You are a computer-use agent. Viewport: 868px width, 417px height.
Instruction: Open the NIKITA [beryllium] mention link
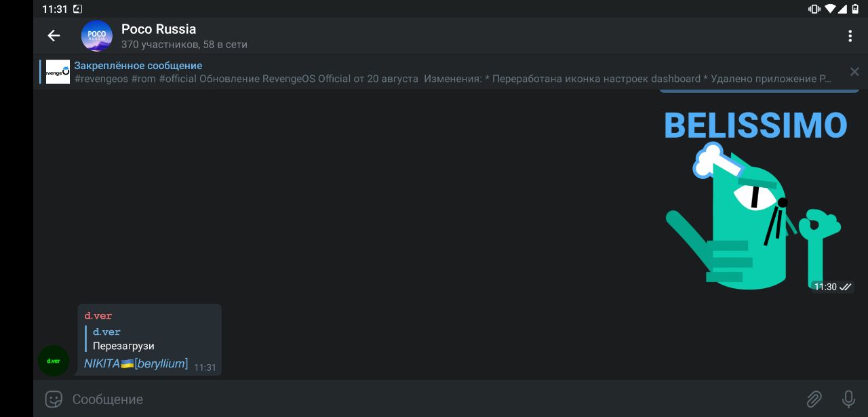pyautogui.click(x=136, y=364)
